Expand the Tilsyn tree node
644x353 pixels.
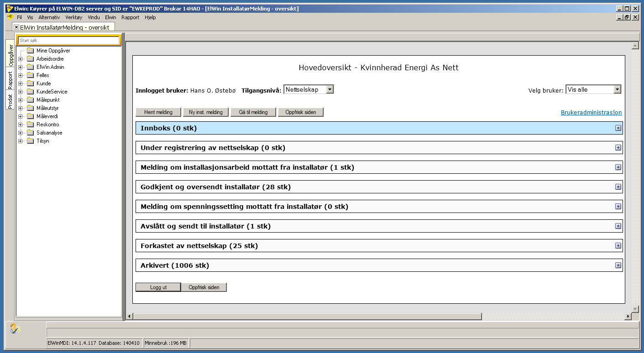pos(21,141)
